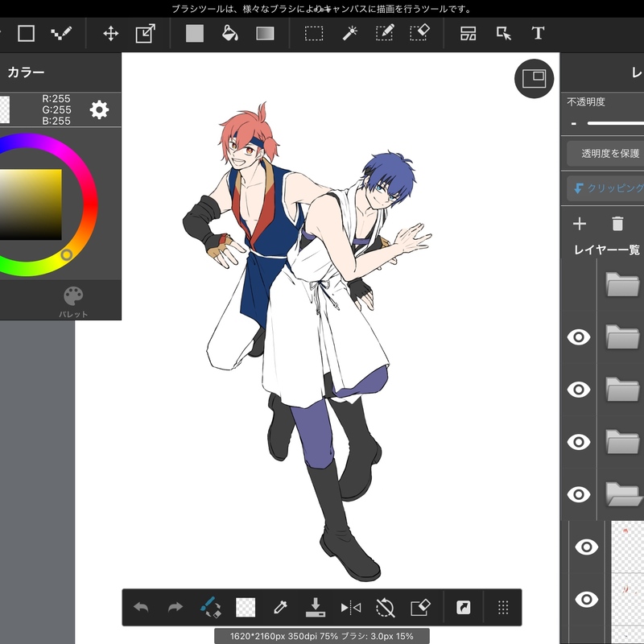Viewport: 644px width, 644px height.
Task: Switch between brush and eraser
Action: [x=211, y=607]
